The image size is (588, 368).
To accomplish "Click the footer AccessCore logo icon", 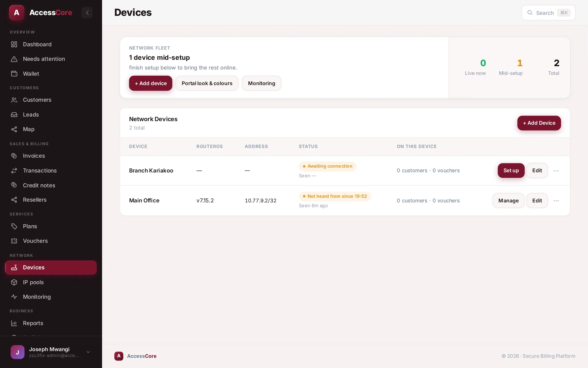I will coord(119,356).
